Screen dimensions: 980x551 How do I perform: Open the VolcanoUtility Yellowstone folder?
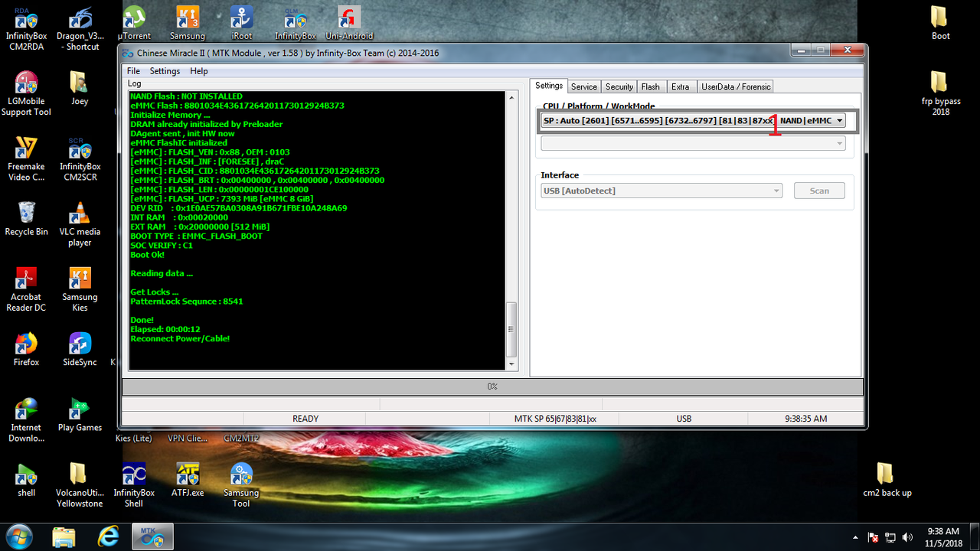tap(80, 485)
